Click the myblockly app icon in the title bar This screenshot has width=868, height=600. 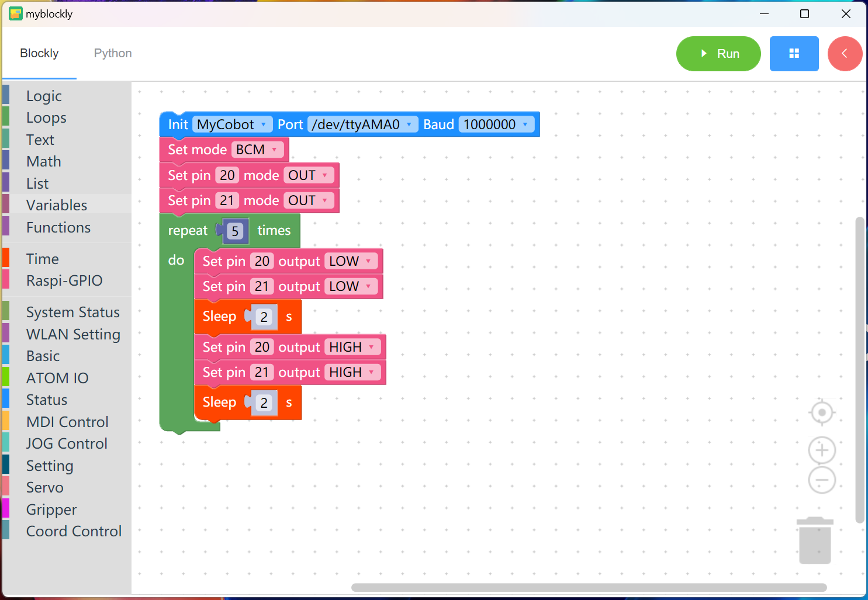pos(16,13)
